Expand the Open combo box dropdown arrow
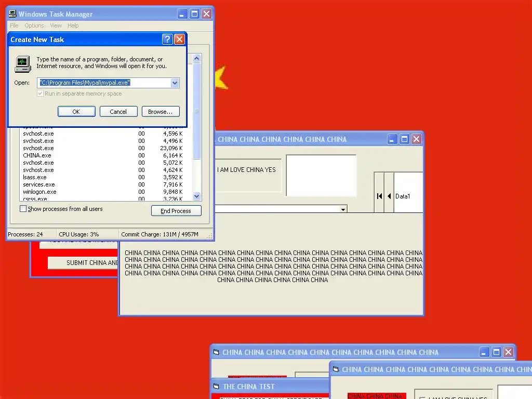 [x=175, y=83]
